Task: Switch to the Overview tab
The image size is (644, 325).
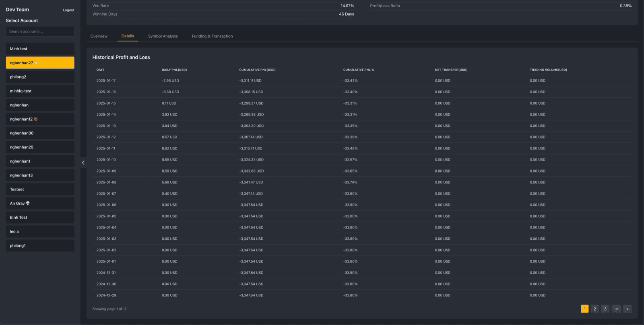Action: click(99, 36)
